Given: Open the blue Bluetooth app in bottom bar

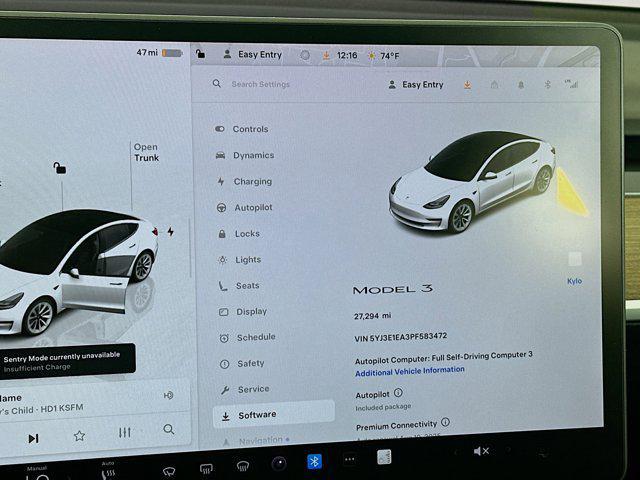Looking at the screenshot, I should [314, 461].
